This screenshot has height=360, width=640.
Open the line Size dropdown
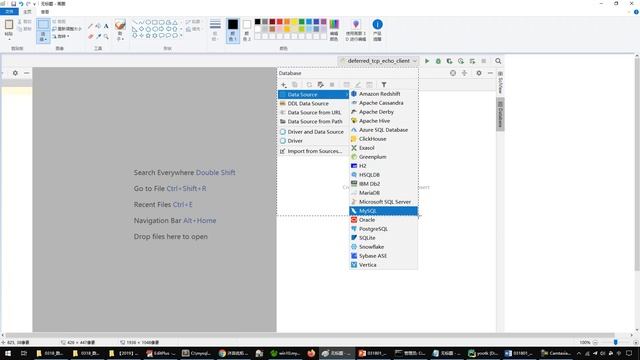[x=215, y=30]
